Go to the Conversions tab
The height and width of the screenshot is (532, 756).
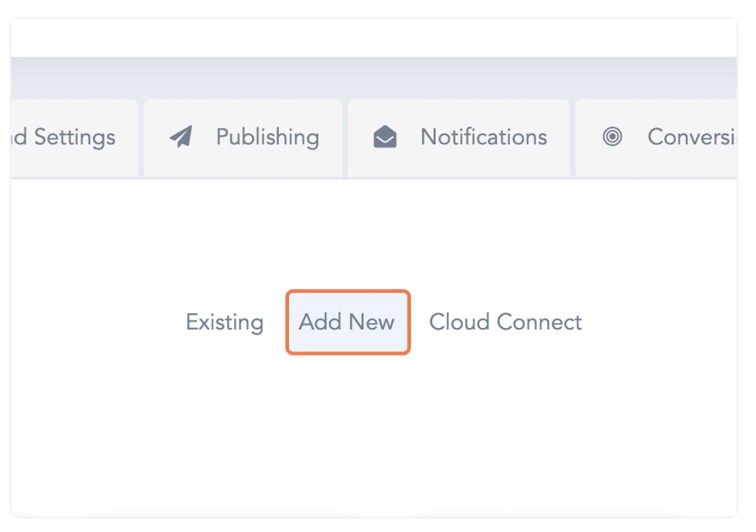657,137
